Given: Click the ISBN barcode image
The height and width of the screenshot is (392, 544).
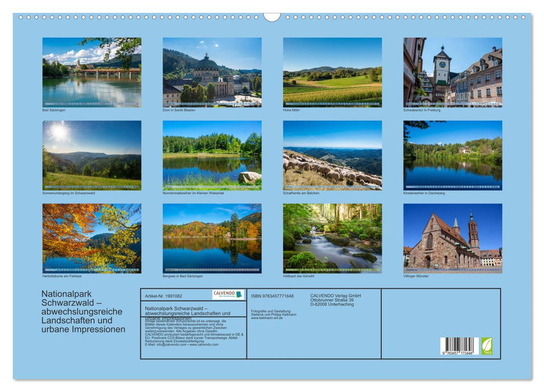Looking at the screenshot, I should click(459, 346).
